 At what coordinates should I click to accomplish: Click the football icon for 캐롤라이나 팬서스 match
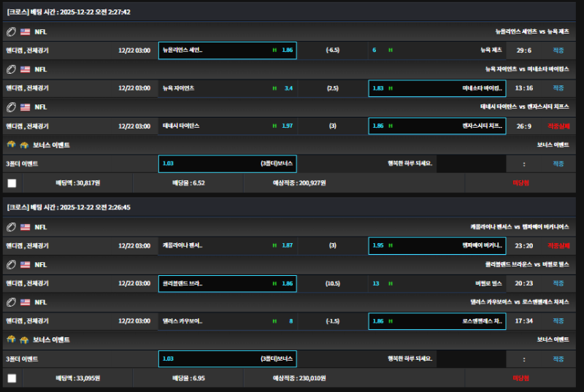click(x=12, y=227)
